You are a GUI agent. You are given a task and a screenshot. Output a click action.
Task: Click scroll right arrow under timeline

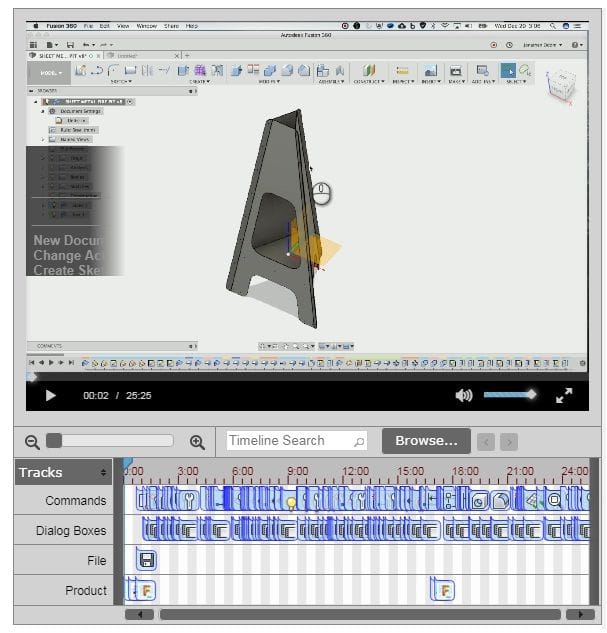(x=580, y=614)
